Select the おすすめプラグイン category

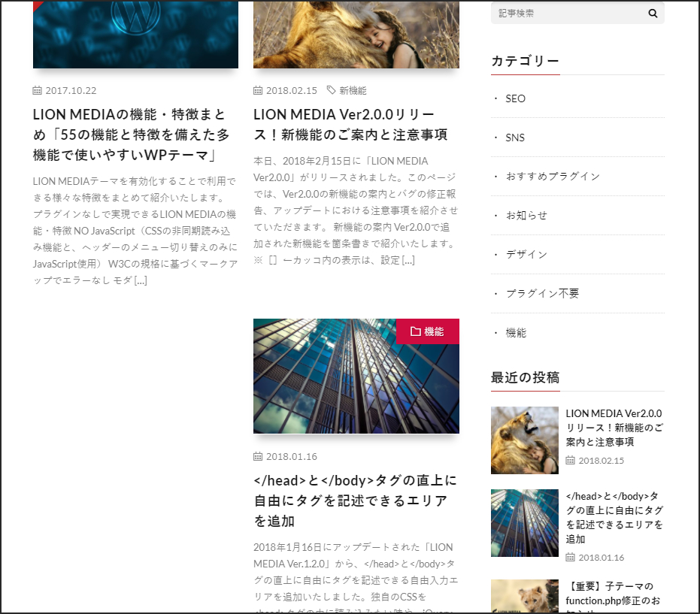[x=553, y=177]
